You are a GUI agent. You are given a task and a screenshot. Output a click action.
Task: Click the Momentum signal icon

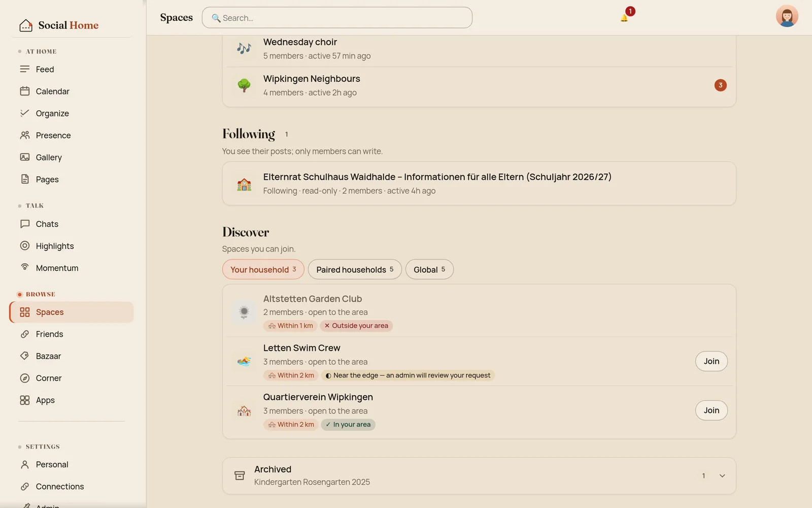click(x=25, y=267)
